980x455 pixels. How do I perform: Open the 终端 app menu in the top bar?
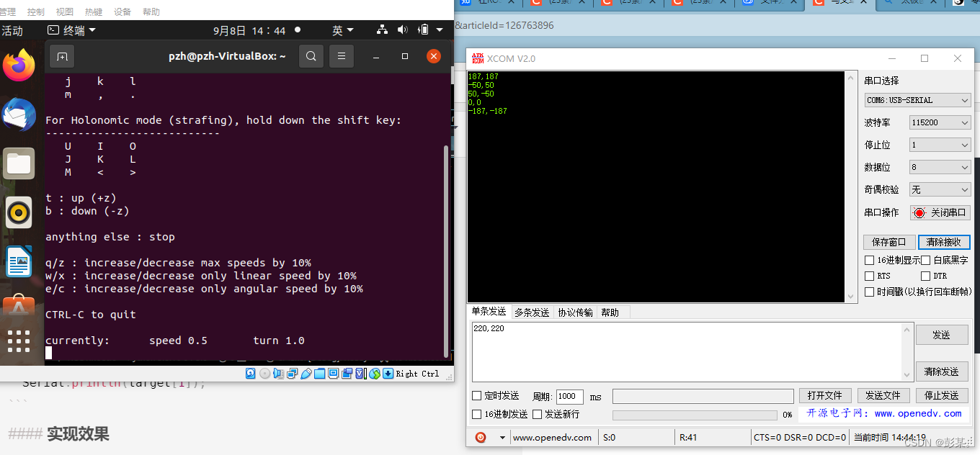[x=71, y=30]
